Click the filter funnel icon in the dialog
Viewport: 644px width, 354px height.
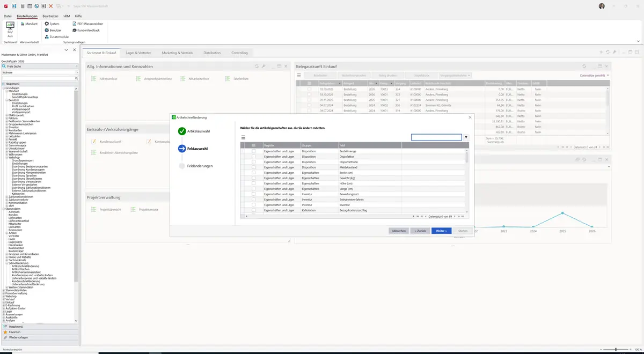tap(466, 137)
